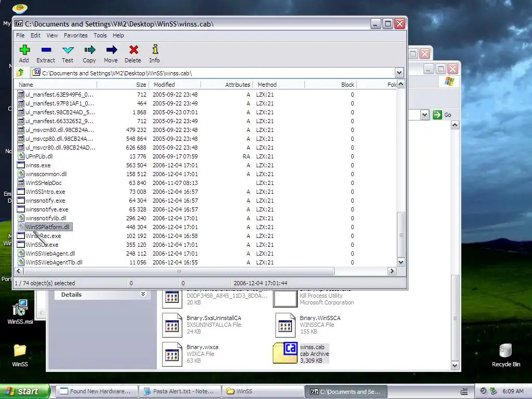The height and width of the screenshot is (399, 532).
Task: Click the 7-Zip vertical scrollbar up arrow
Action: (x=401, y=84)
